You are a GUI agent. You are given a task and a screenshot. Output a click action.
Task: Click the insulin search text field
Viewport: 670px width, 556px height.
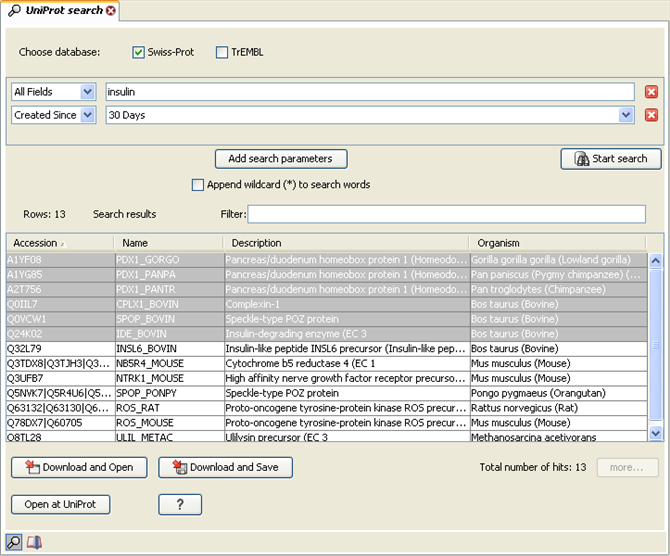(x=370, y=92)
